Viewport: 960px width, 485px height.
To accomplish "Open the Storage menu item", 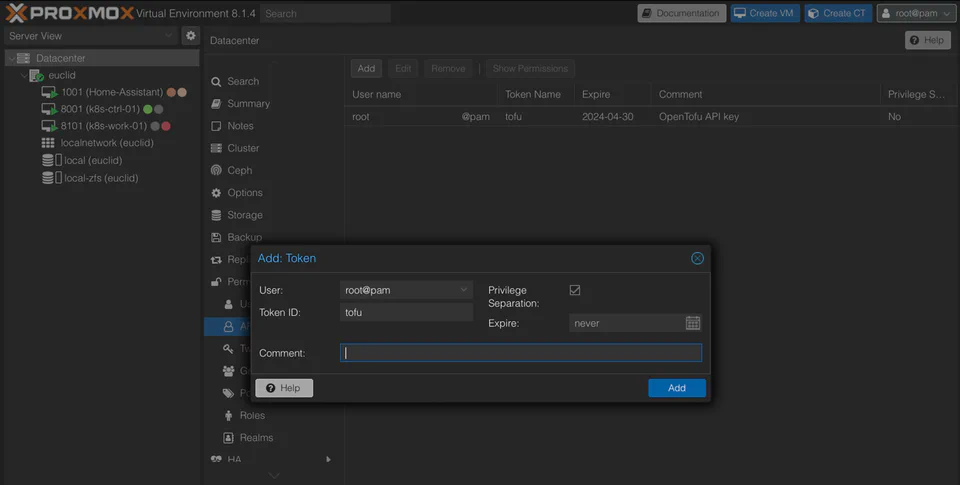I will (245, 215).
